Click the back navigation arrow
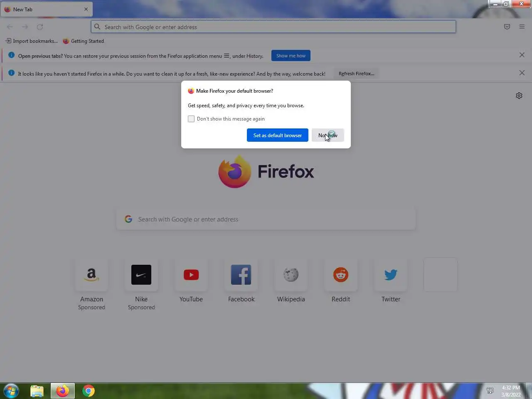This screenshot has height=399, width=532. click(10, 27)
